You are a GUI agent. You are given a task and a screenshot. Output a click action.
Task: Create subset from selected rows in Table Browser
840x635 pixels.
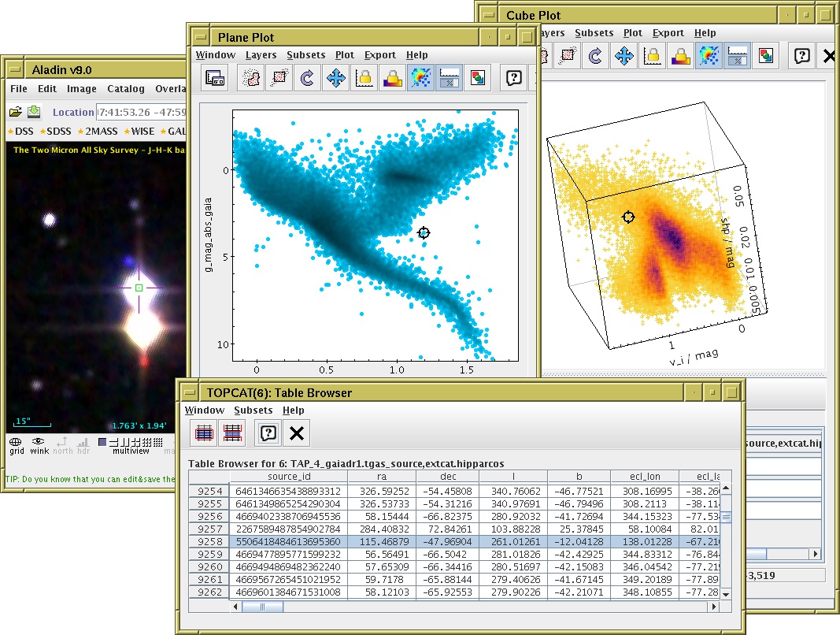pyautogui.click(x=204, y=433)
